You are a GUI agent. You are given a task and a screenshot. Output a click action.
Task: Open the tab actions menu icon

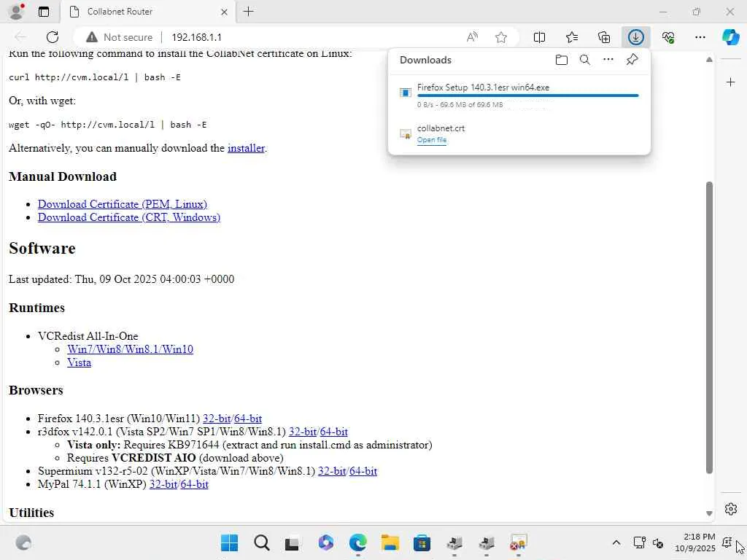point(44,12)
